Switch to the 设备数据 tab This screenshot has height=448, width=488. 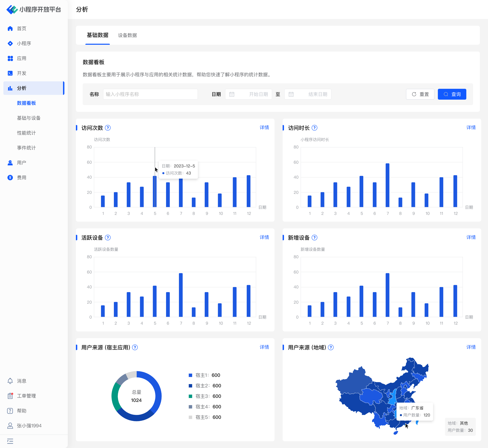(127, 35)
